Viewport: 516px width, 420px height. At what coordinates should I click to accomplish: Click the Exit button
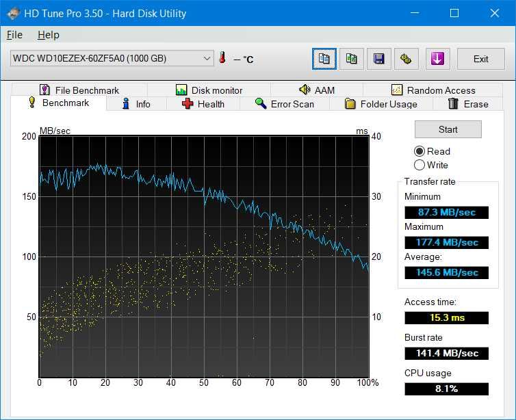[481, 59]
